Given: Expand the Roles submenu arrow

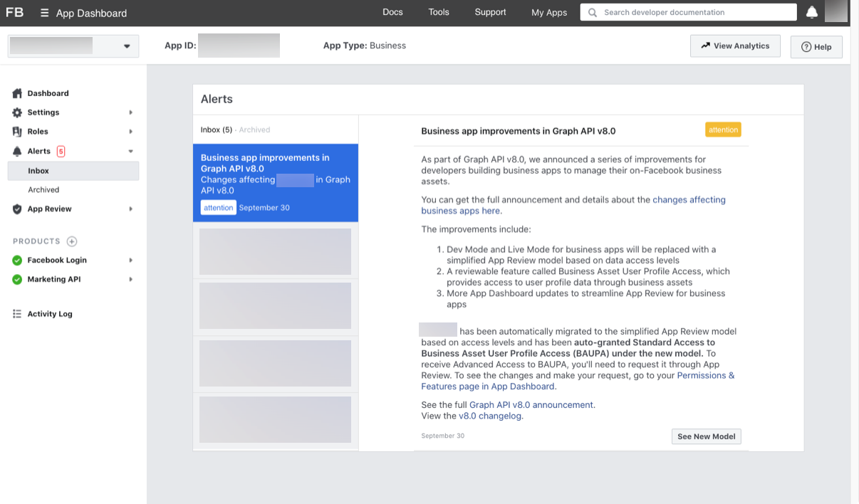Looking at the screenshot, I should 131,132.
